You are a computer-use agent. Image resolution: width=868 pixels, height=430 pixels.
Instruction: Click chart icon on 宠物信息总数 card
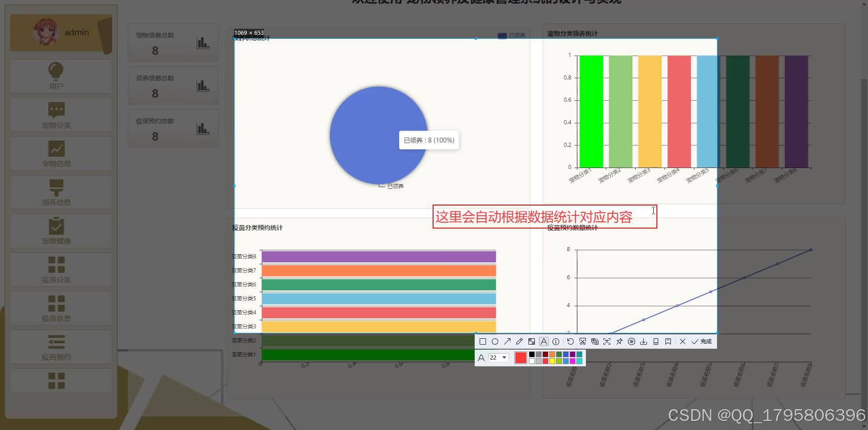click(203, 43)
